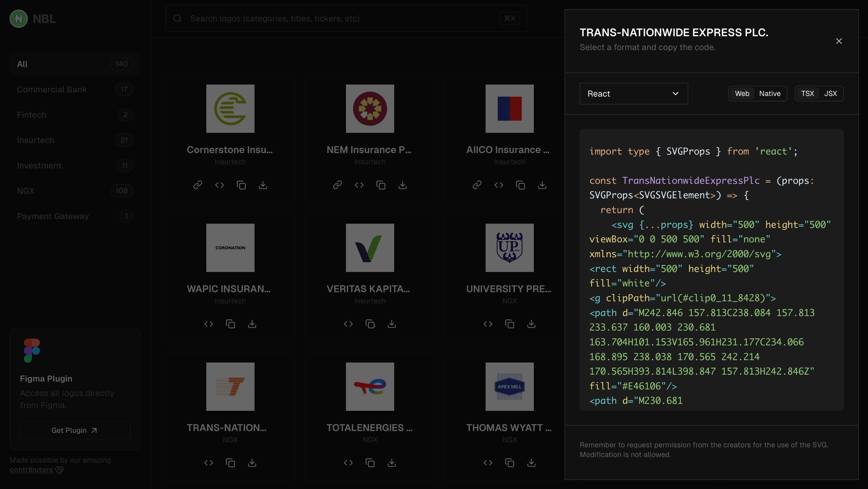View code for Veritas Kapital logo

point(348,324)
